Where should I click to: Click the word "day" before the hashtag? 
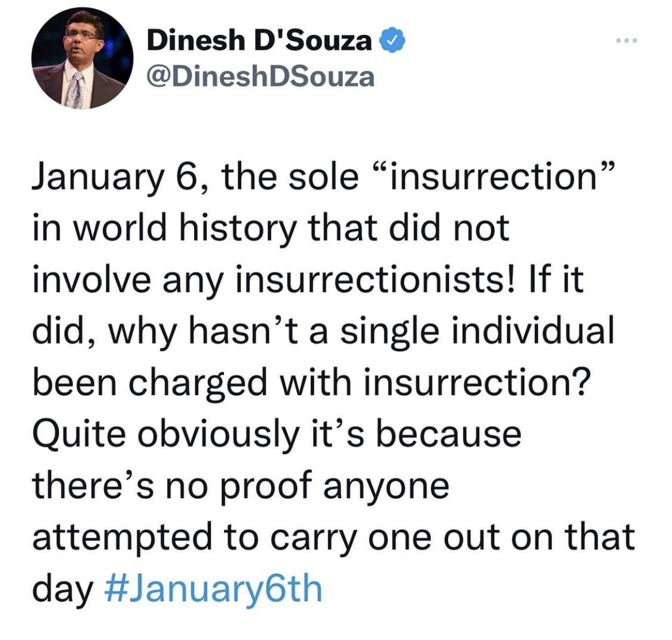(63, 590)
